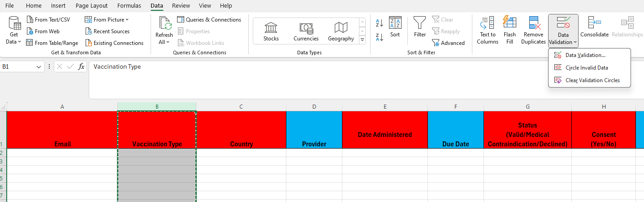Click the formula bar text
Viewport: 644px width, 202px height.
(117, 66)
